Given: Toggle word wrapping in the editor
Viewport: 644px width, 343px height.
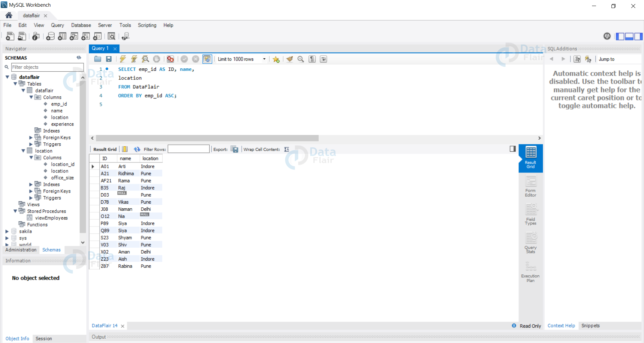Looking at the screenshot, I should click(x=323, y=59).
